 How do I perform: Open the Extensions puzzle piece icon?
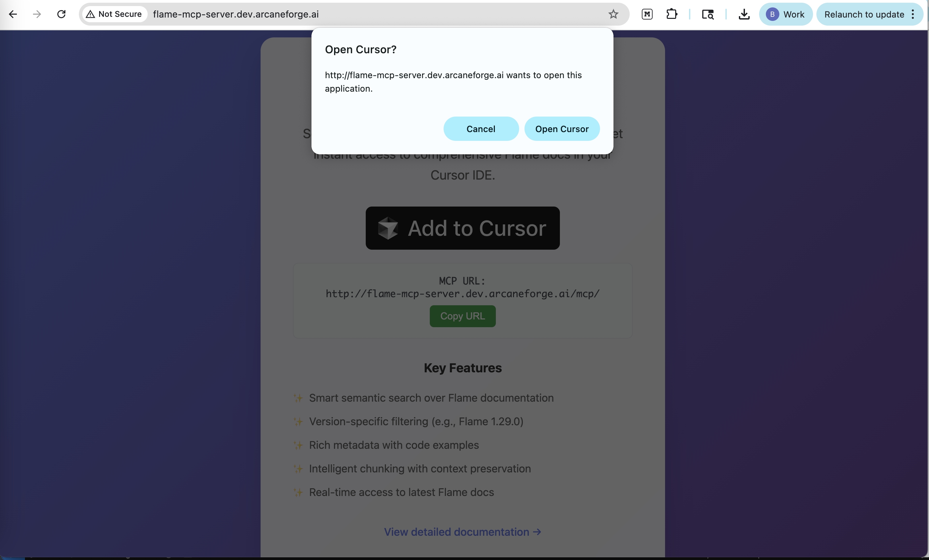(x=672, y=14)
